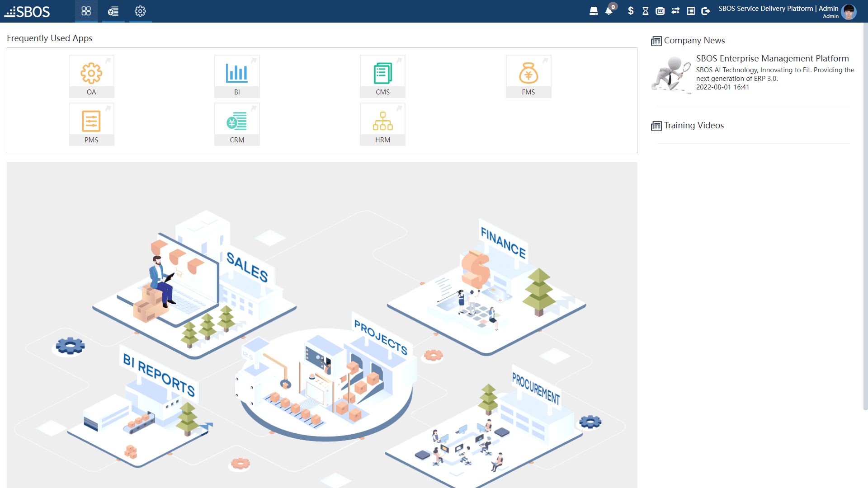Click the dollar sign toolbar icon
Image resolution: width=868 pixels, height=488 pixels.
(x=630, y=11)
